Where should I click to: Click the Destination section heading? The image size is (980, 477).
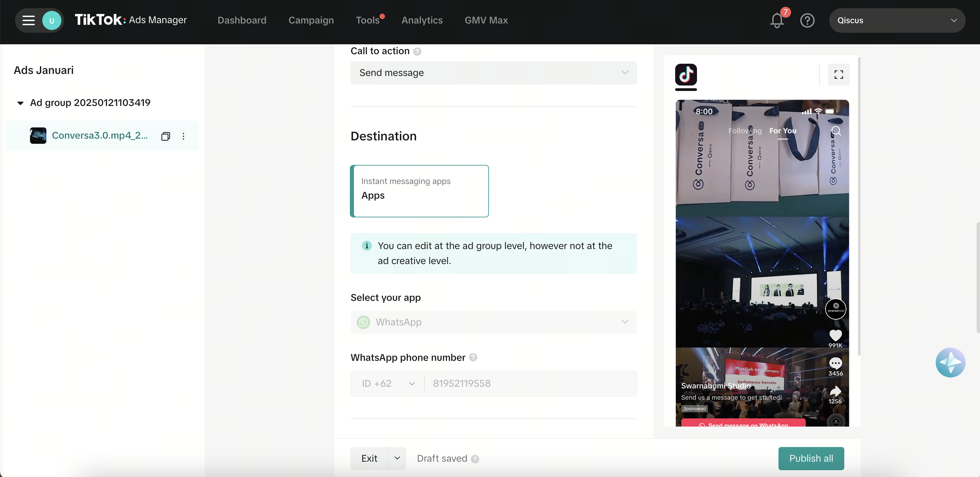click(x=384, y=136)
